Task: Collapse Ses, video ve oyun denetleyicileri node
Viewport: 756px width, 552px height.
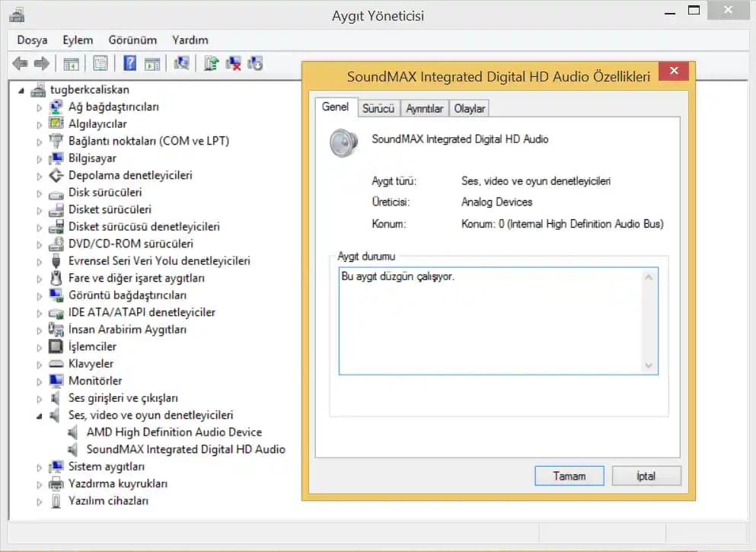Action: pyautogui.click(x=40, y=416)
